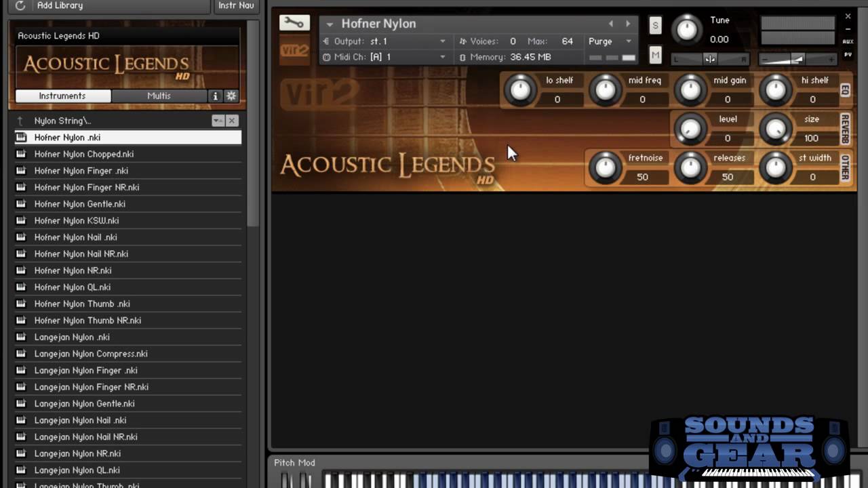This screenshot has width=868, height=488.
Task: Select Hofner Nylon Nail .nki
Action: 128,237
